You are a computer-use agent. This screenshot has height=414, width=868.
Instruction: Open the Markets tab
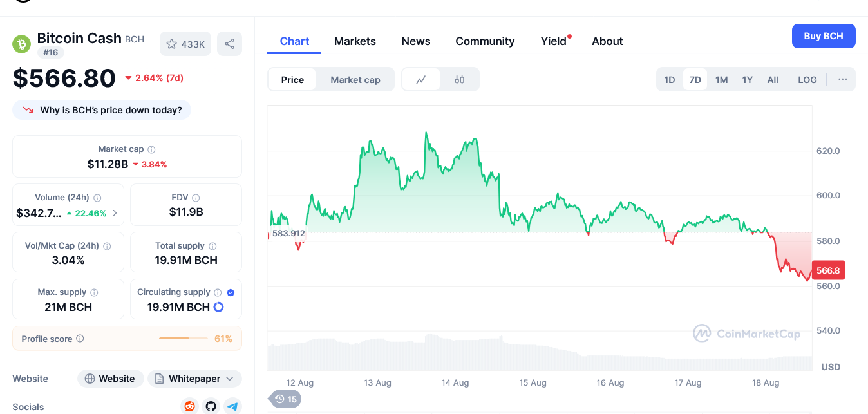(x=355, y=41)
